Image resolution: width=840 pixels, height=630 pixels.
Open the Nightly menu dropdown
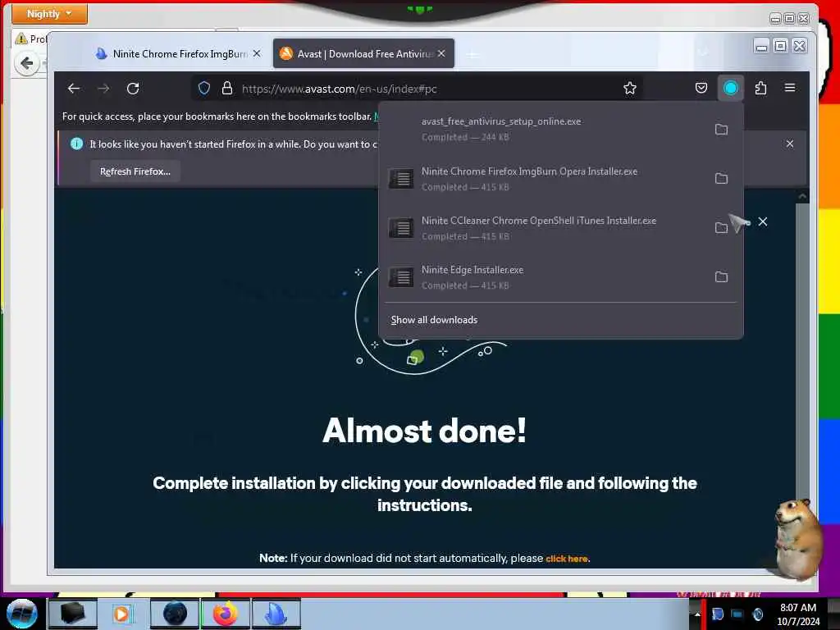49,14
